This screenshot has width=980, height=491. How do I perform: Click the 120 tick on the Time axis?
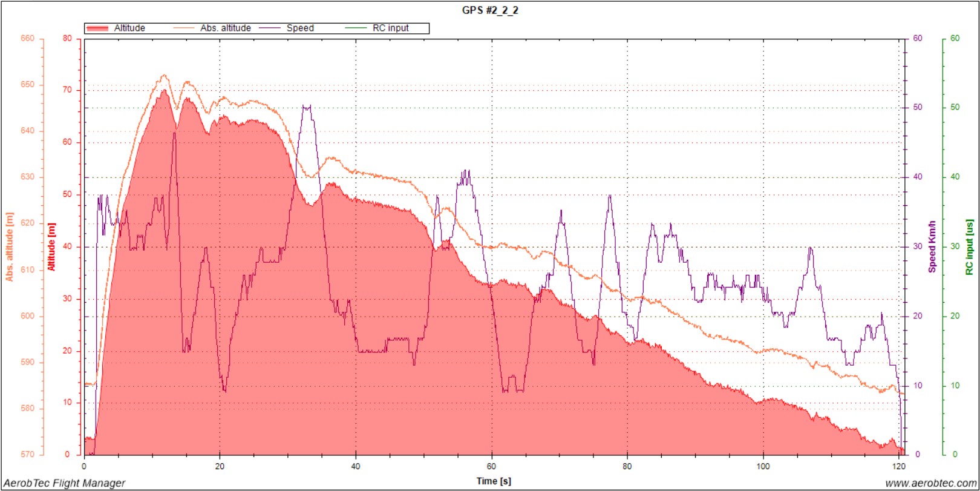[899, 466]
